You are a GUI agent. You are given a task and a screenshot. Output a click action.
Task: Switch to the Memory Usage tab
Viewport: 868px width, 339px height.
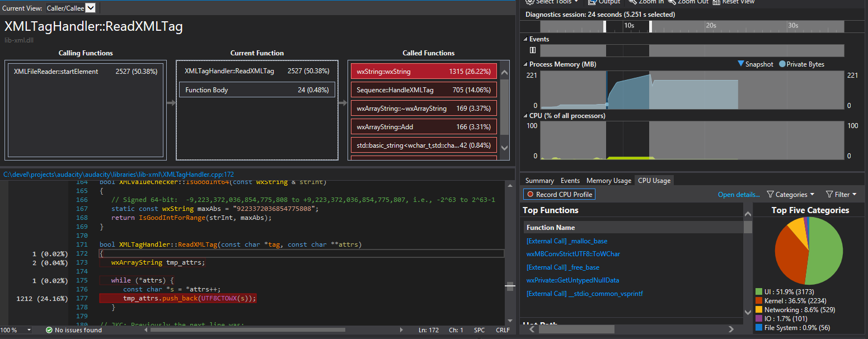coord(608,181)
